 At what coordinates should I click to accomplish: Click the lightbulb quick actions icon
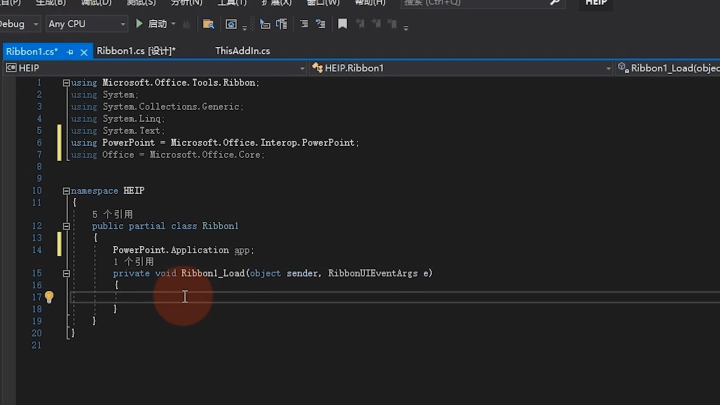pos(49,297)
